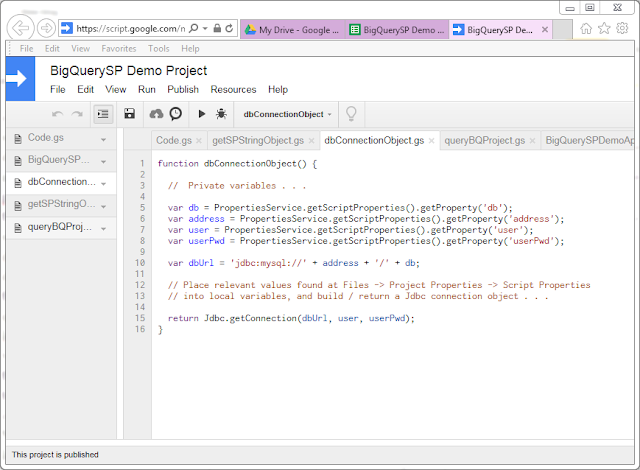The image size is (640, 470).
Task: Expand the getSPStringO... sidebar dropdown arrow
Action: [x=104, y=206]
